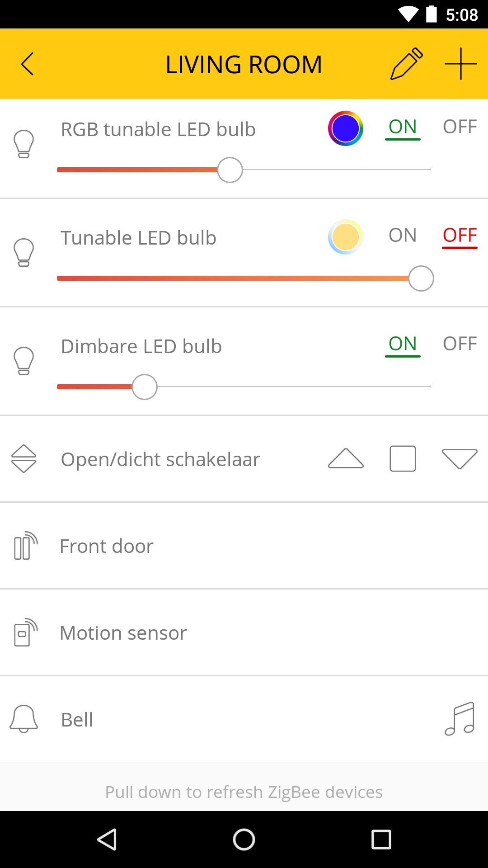
Task: Open the Motion sensor item
Action: (244, 632)
